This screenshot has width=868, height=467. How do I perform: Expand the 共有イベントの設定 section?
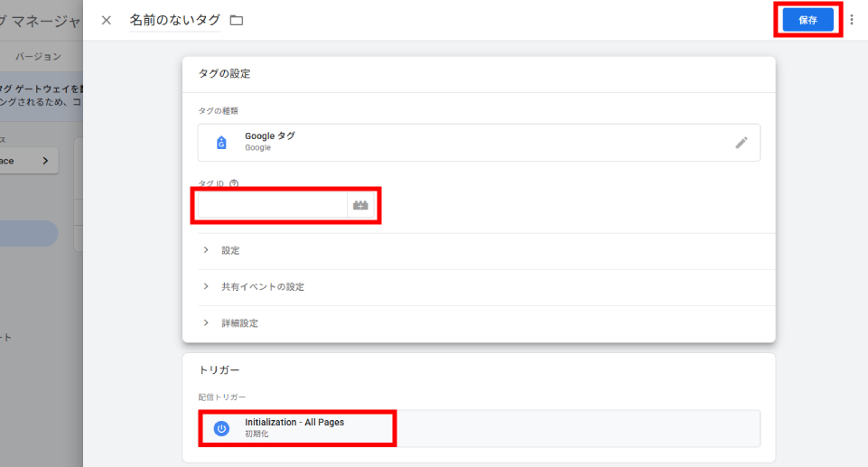(x=262, y=286)
